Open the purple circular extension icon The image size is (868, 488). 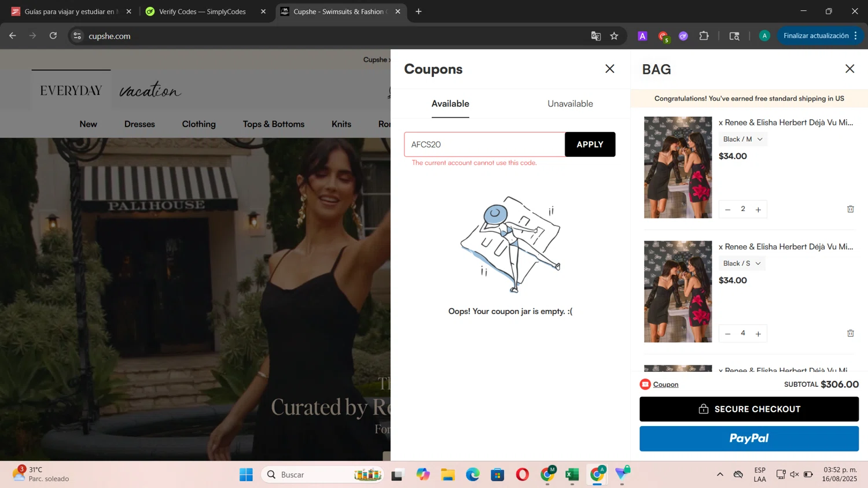[683, 36]
